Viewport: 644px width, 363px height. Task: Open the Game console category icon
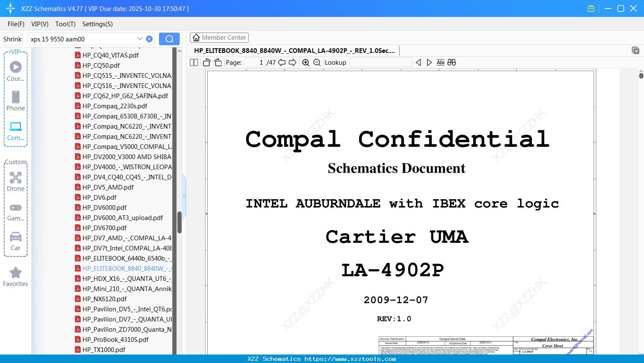pyautogui.click(x=16, y=208)
